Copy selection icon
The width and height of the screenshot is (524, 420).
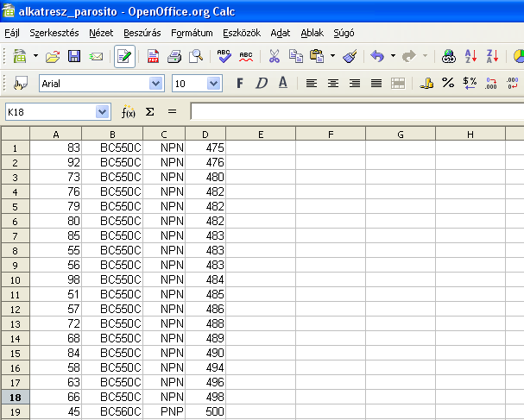tap(296, 56)
